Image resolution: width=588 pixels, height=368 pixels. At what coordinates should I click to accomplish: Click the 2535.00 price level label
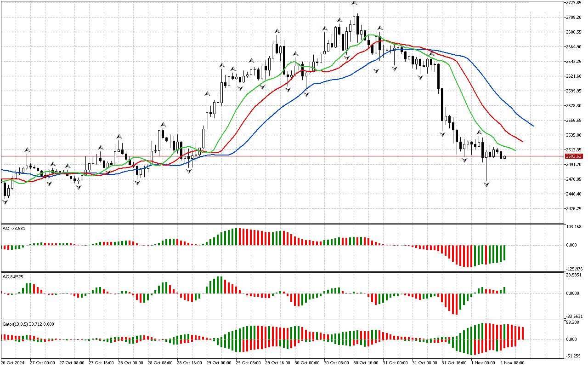575,135
